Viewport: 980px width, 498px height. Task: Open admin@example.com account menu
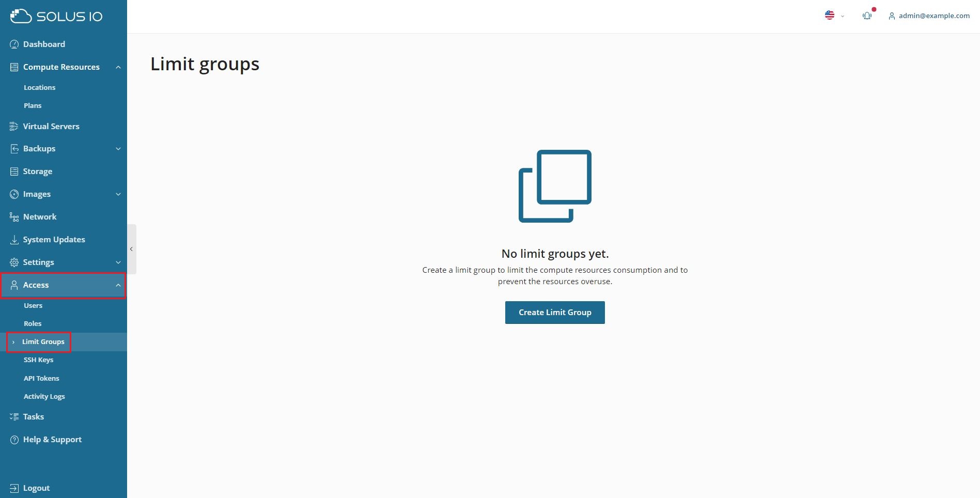click(928, 16)
